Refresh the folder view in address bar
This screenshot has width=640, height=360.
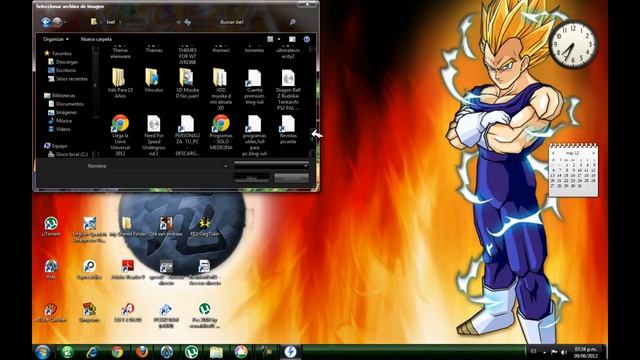point(188,22)
